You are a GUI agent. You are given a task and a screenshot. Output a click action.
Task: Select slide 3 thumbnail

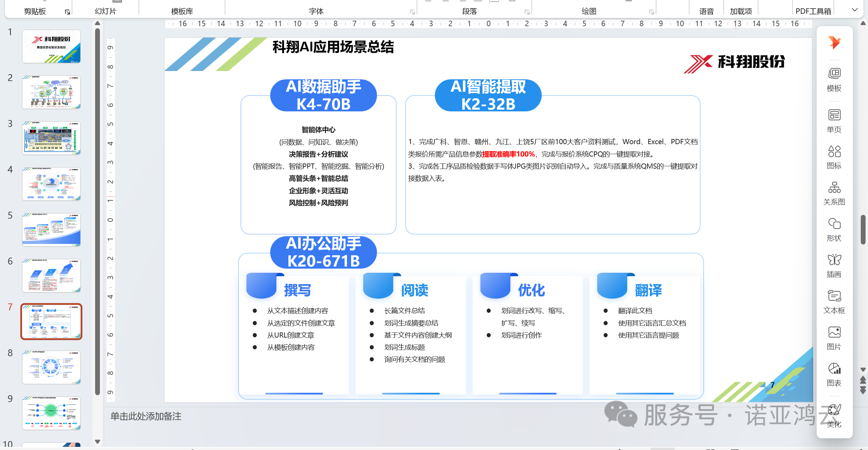pos(51,138)
